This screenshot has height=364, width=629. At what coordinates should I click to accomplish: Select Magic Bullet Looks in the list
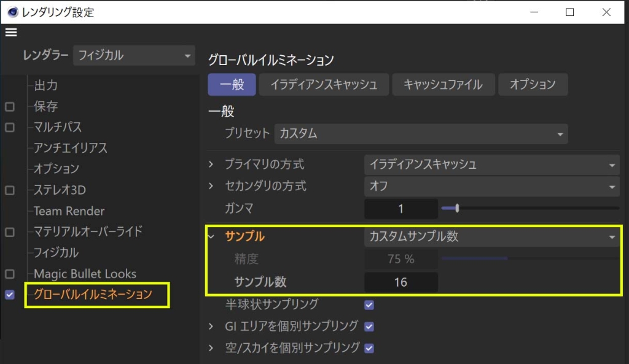pyautogui.click(x=85, y=274)
